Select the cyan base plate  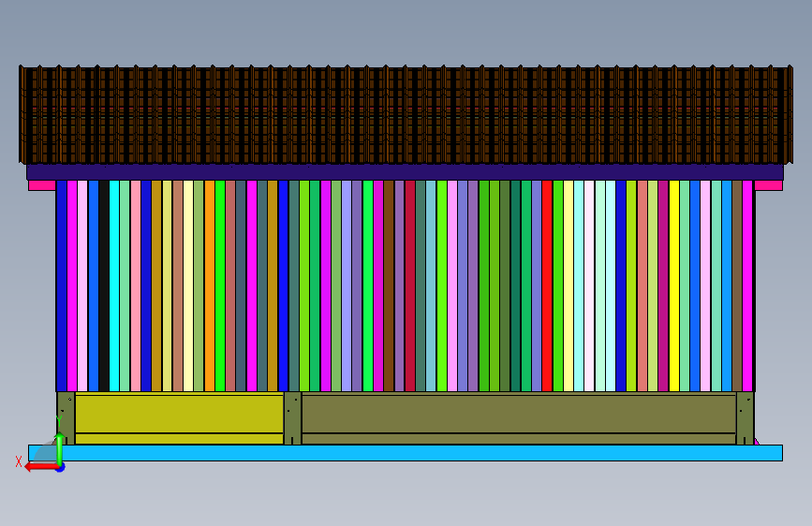tap(406, 453)
